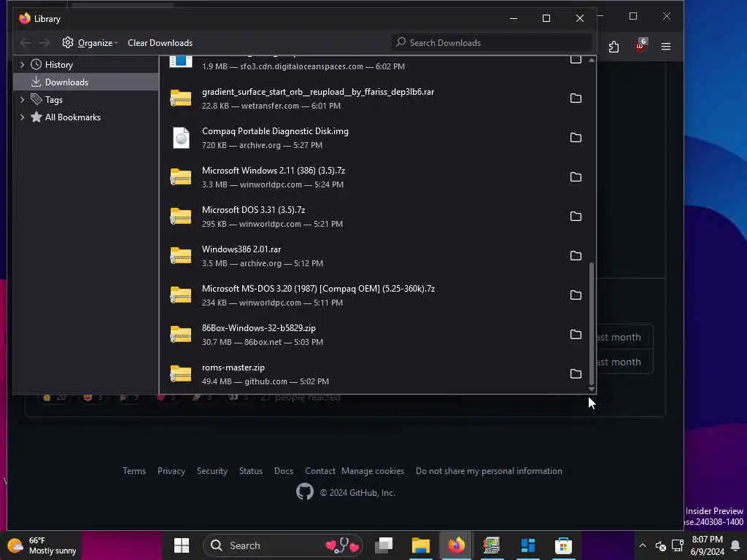The width and height of the screenshot is (747, 560).
Task: Click the downloads list scrollbar thumb
Action: [592, 323]
